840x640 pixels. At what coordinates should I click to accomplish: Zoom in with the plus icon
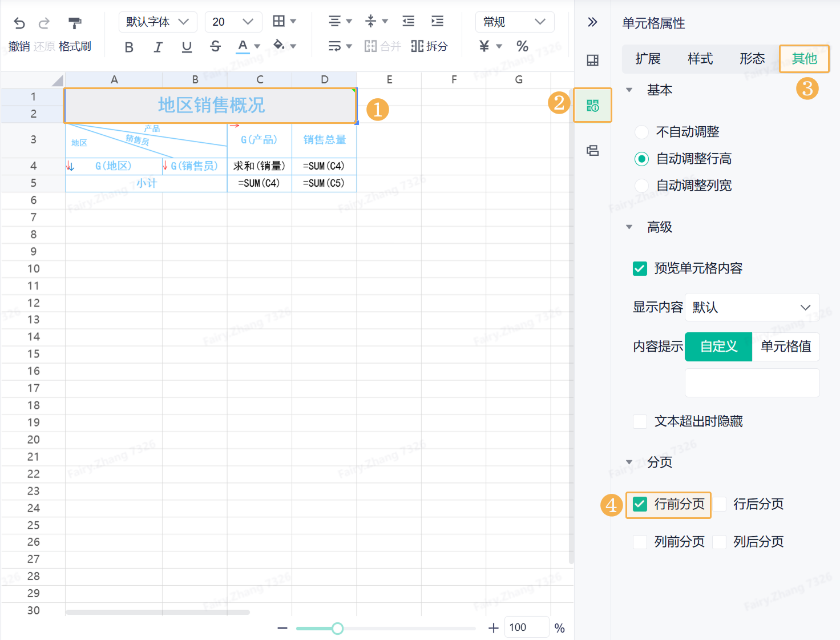[x=494, y=628]
